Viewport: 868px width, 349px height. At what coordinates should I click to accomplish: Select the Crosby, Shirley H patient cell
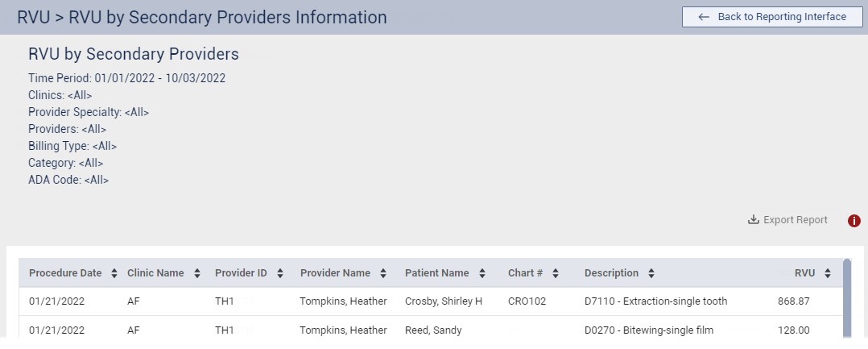tap(443, 301)
